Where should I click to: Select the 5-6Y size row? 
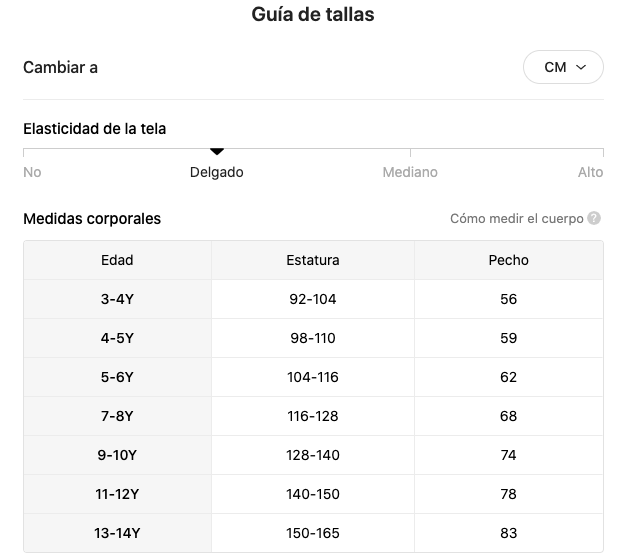[x=313, y=377]
